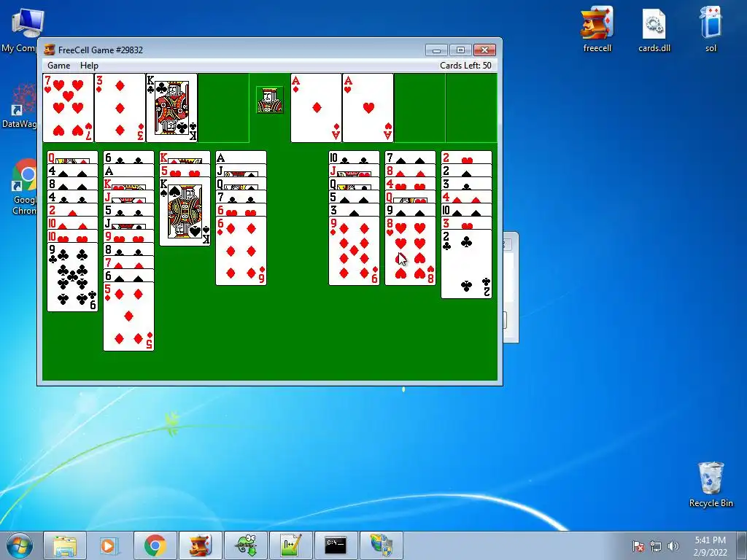The height and width of the screenshot is (560, 747).
Task: Click the FreeCell Game #29832 title text
Action: [101, 50]
